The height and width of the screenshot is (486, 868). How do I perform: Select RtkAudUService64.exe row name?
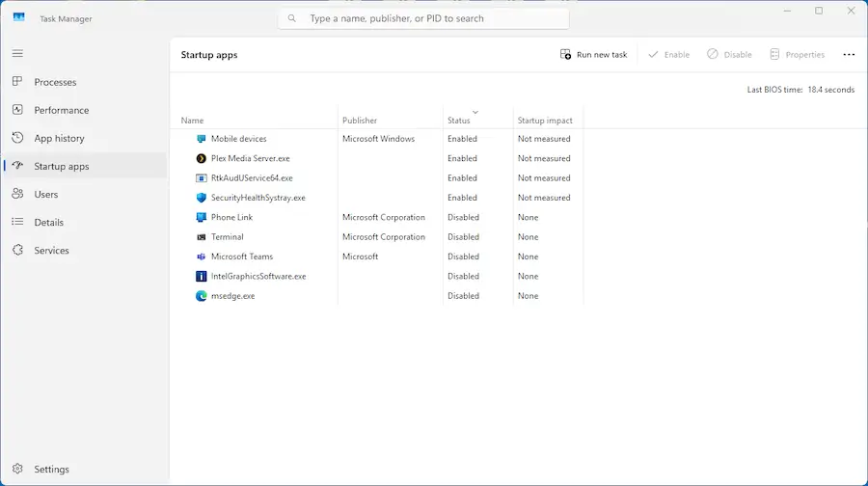click(252, 177)
